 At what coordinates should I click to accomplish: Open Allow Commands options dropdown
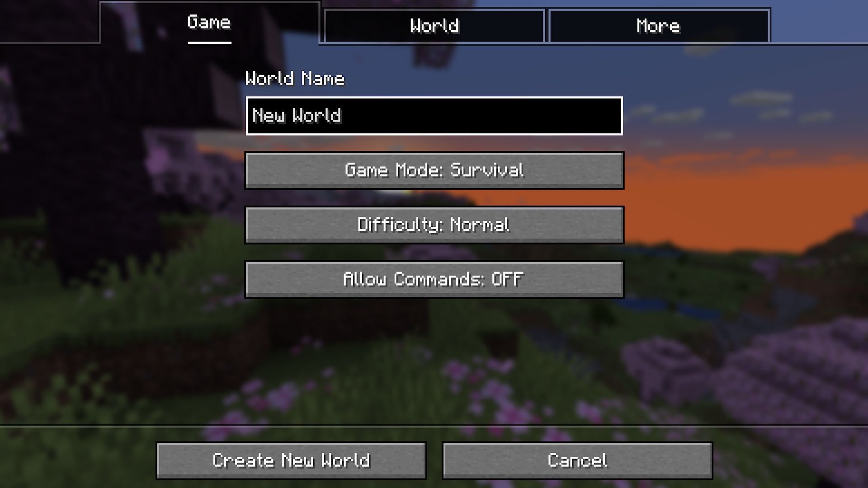point(434,279)
